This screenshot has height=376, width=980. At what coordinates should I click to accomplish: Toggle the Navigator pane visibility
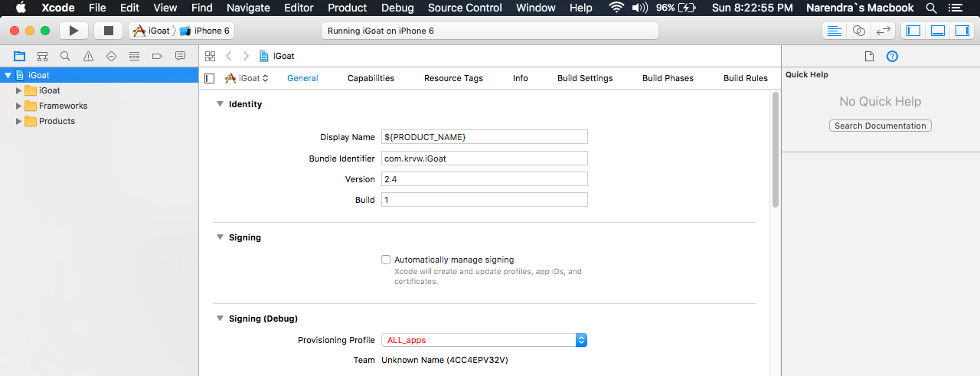pyautogui.click(x=913, y=31)
